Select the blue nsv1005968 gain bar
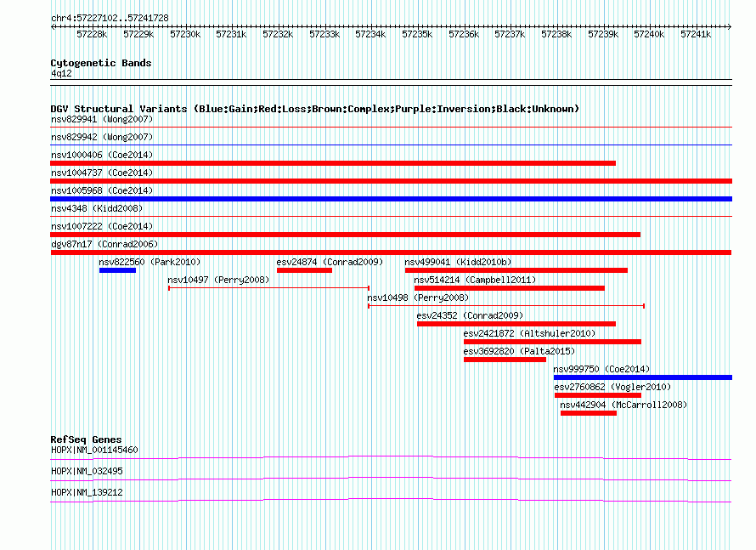The height and width of the screenshot is (550, 756). click(x=391, y=199)
